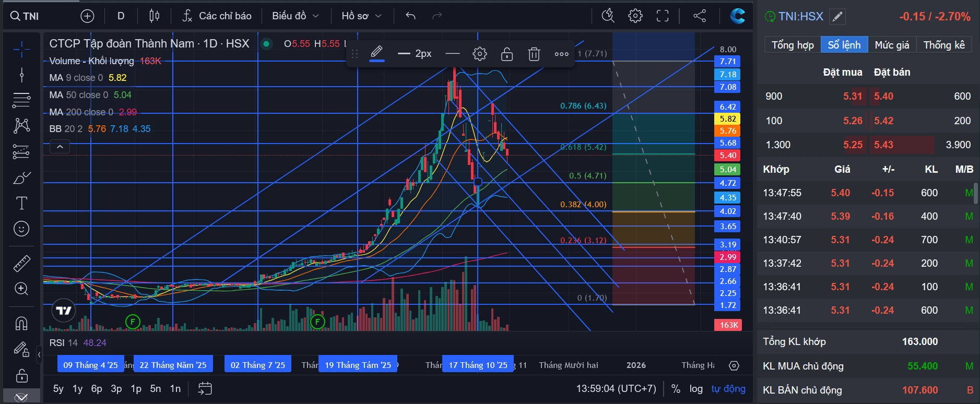
Task: Select the 5y time range
Action: pos(58,388)
